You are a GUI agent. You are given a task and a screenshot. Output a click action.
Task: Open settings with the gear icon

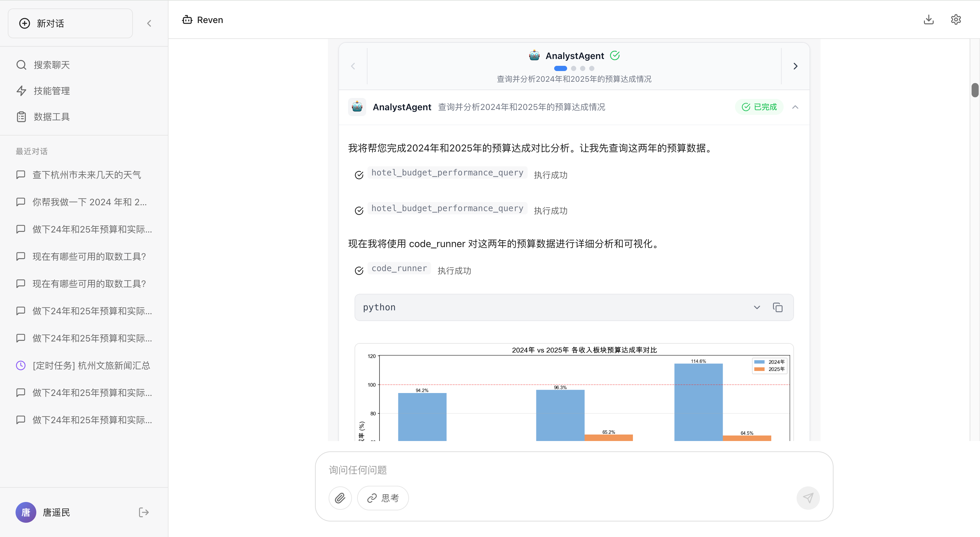click(x=956, y=19)
